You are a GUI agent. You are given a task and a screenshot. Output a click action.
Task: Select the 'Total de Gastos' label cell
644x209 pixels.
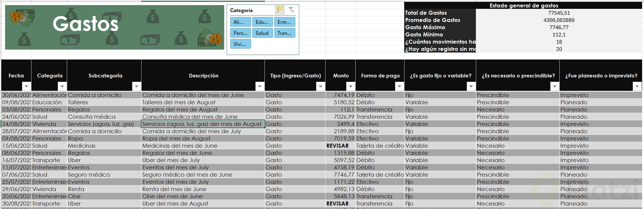point(440,13)
